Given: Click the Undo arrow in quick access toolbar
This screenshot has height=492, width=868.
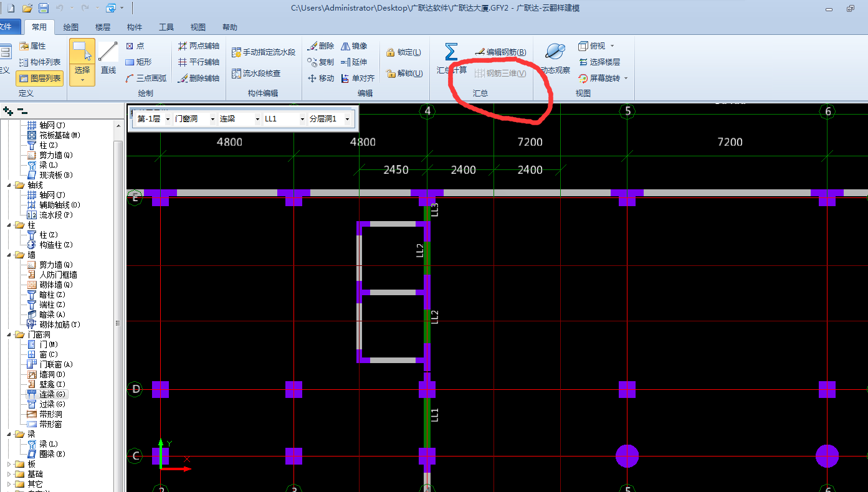Looking at the screenshot, I should [x=60, y=8].
